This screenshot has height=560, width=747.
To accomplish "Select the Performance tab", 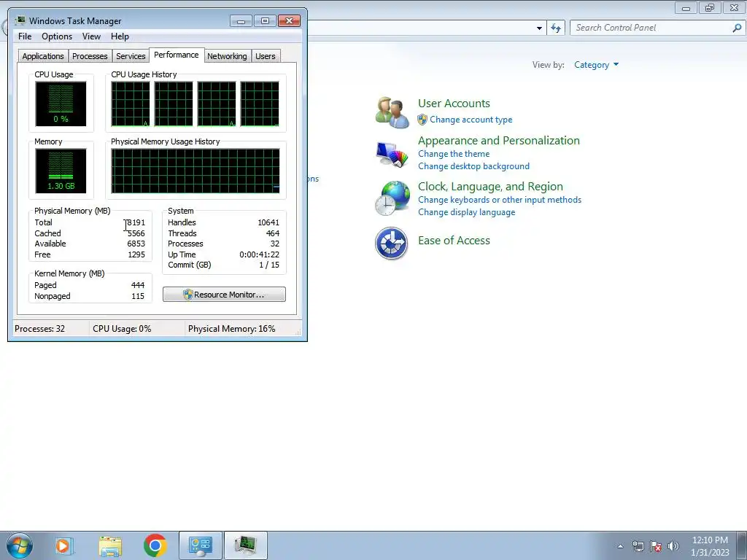I will pos(177,55).
